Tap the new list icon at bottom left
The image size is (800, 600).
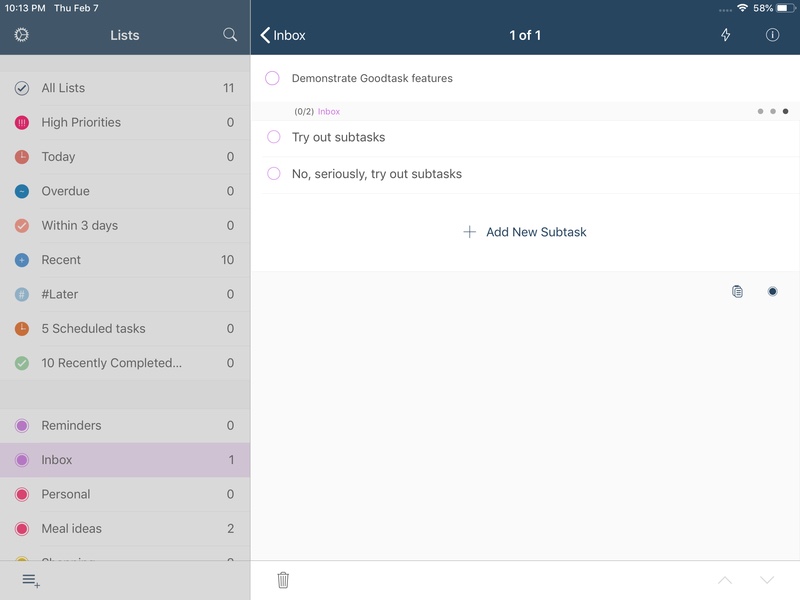pos(28,578)
